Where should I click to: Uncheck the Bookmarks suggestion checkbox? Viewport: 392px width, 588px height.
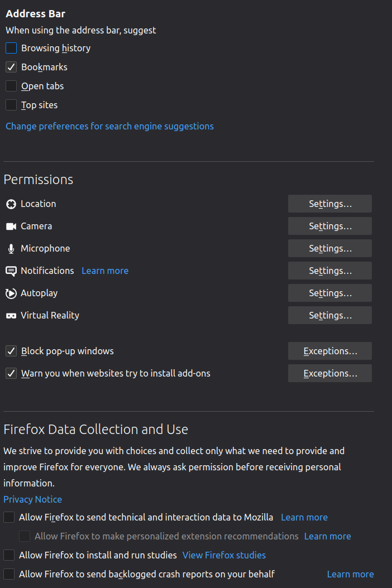click(11, 67)
